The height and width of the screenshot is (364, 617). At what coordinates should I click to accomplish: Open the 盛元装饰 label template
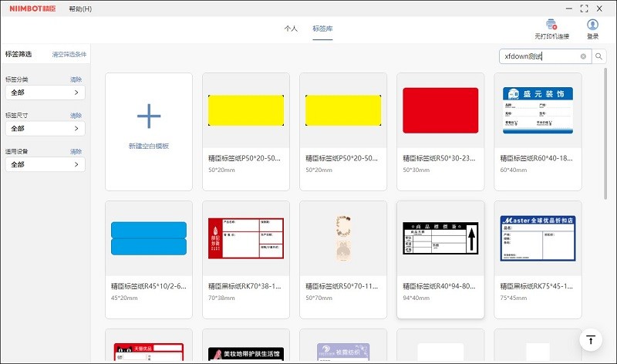click(538, 132)
